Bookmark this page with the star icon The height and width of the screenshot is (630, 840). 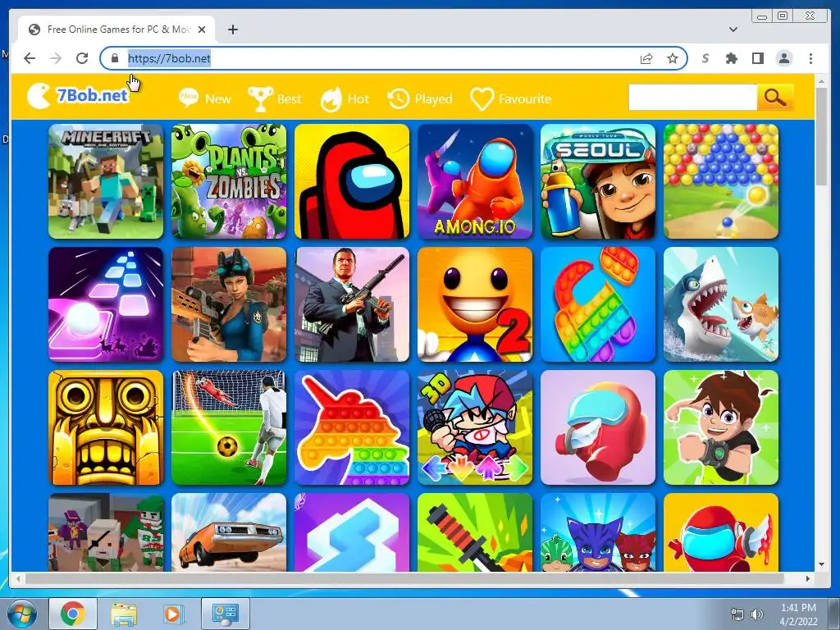673,58
